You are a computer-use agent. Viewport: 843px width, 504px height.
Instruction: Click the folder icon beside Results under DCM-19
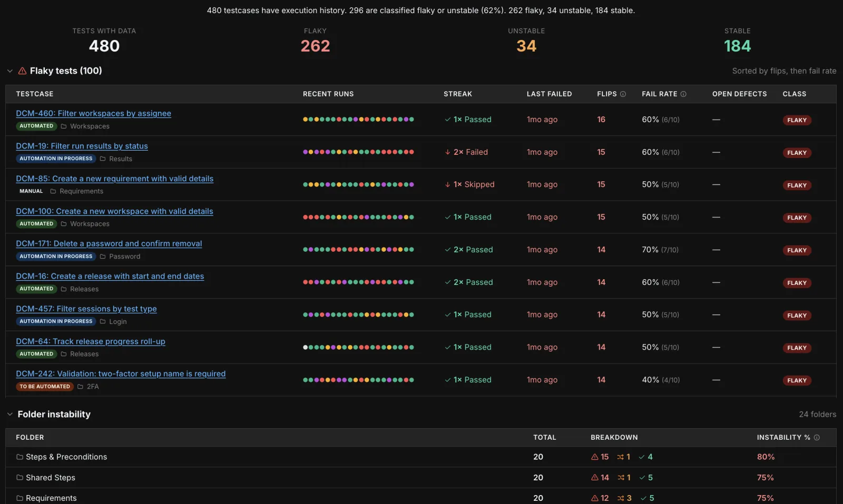(x=103, y=159)
